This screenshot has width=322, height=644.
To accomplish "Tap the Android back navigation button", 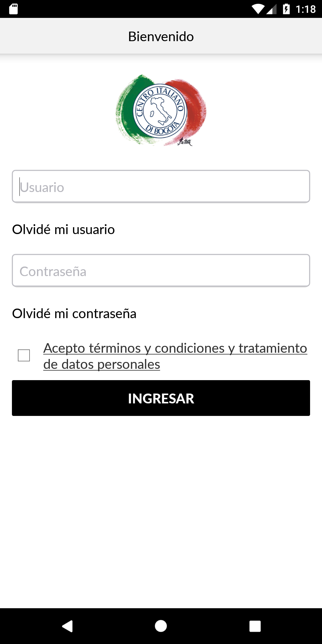I will click(x=68, y=626).
